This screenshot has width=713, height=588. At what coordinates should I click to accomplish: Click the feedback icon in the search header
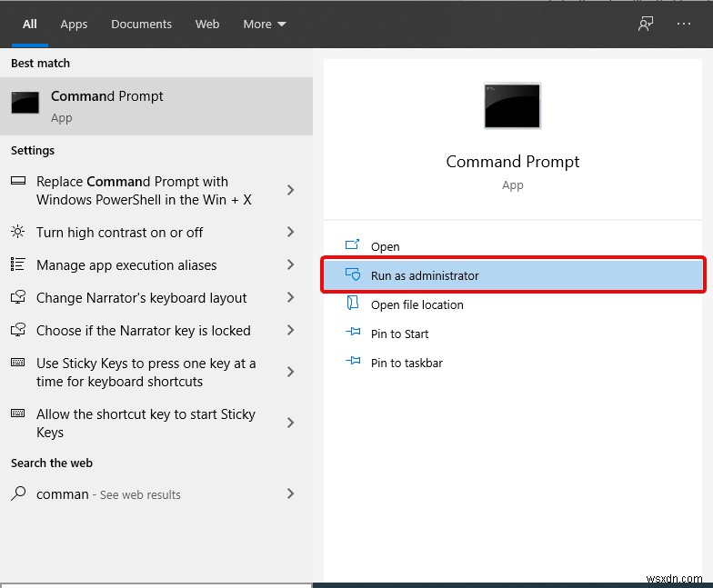coord(646,25)
